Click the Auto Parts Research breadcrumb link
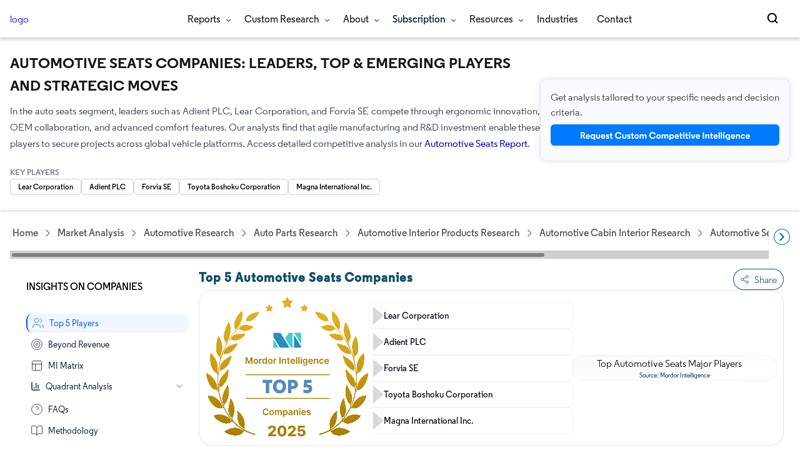 click(295, 233)
